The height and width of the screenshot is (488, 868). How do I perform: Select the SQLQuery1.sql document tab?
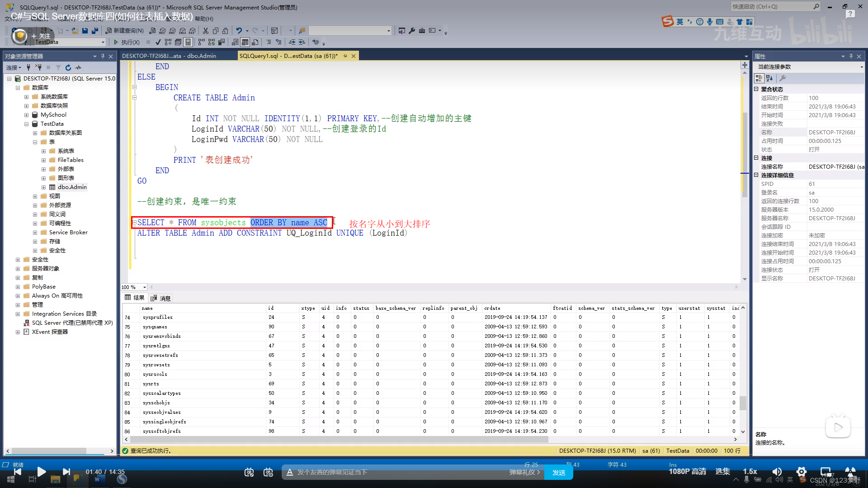288,56
